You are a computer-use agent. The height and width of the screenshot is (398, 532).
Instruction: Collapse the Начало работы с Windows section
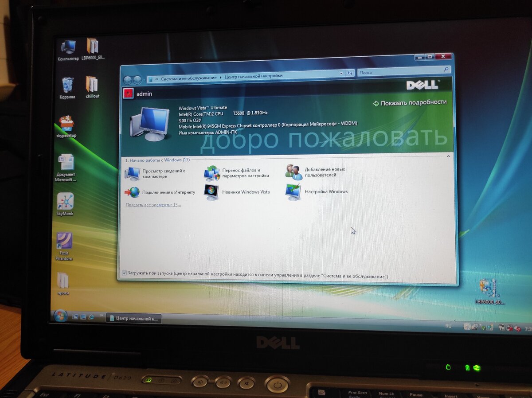pyautogui.click(x=448, y=156)
